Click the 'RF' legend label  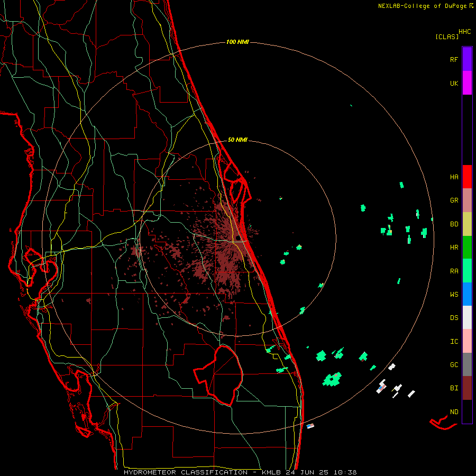coord(454,59)
